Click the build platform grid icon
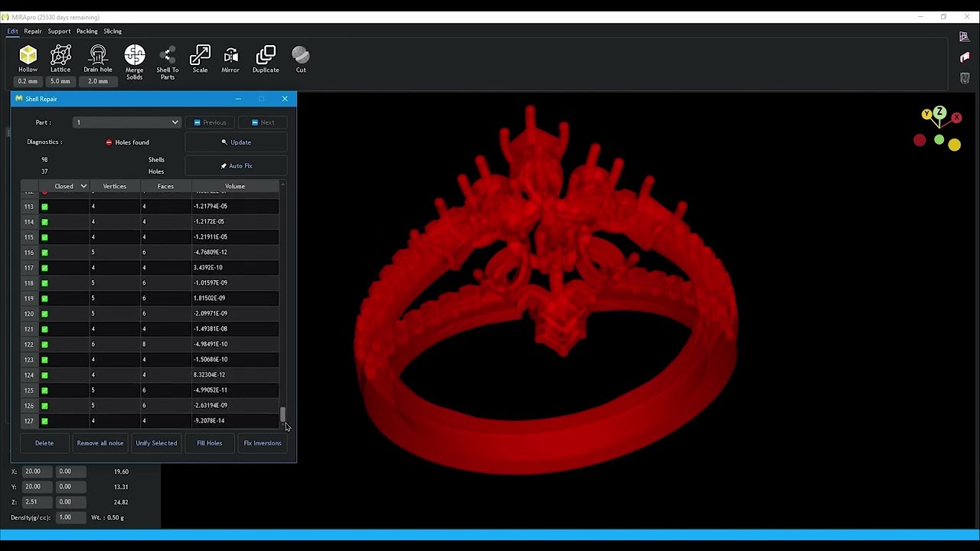 tap(965, 37)
